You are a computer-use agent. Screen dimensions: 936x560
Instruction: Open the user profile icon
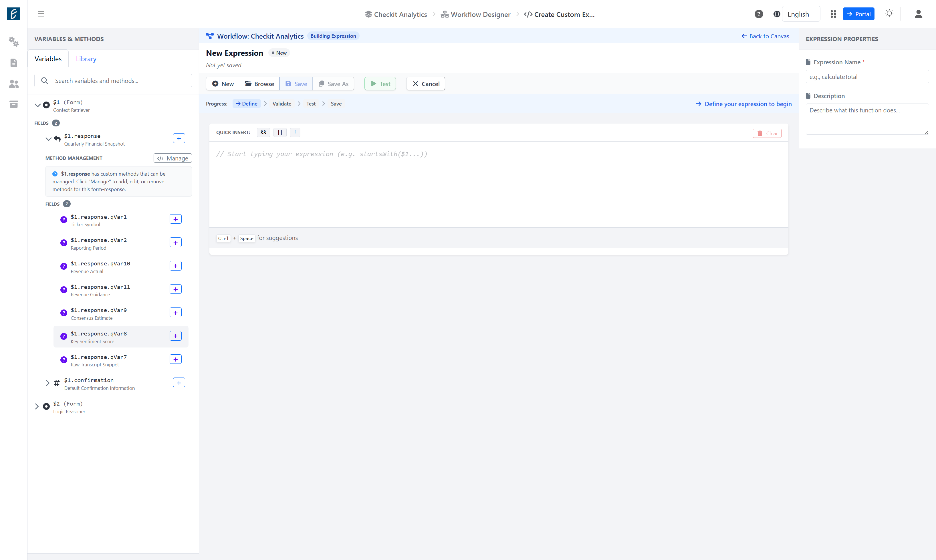(x=919, y=14)
